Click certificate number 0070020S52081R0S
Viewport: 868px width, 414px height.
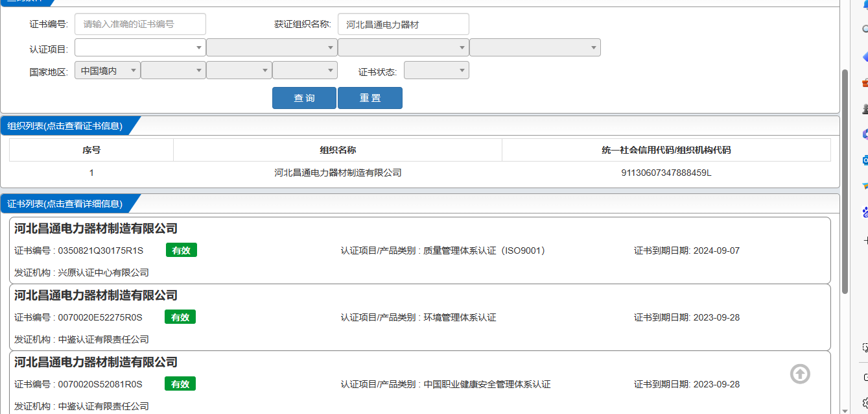[x=100, y=384]
